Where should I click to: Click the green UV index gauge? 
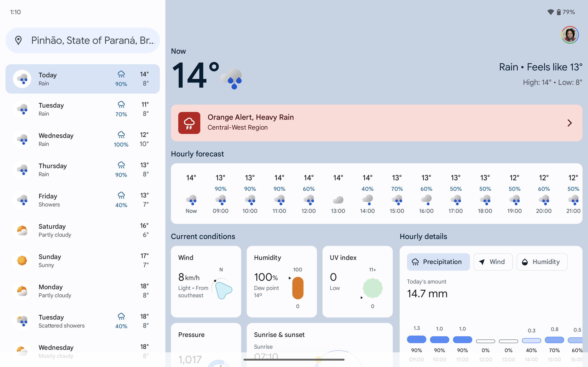click(x=372, y=288)
